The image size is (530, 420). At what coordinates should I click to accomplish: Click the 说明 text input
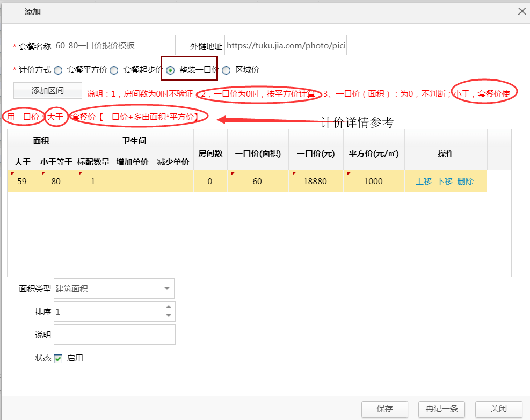click(x=114, y=335)
